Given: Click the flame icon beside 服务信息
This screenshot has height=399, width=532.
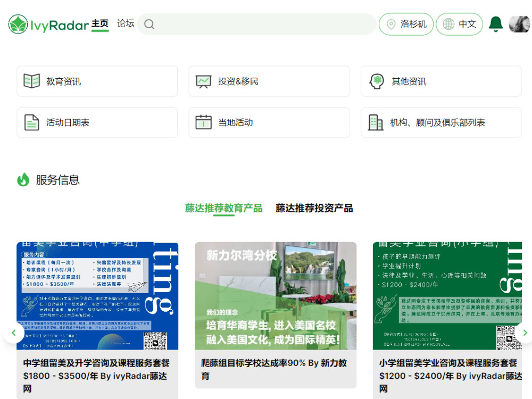Looking at the screenshot, I should click(x=23, y=180).
